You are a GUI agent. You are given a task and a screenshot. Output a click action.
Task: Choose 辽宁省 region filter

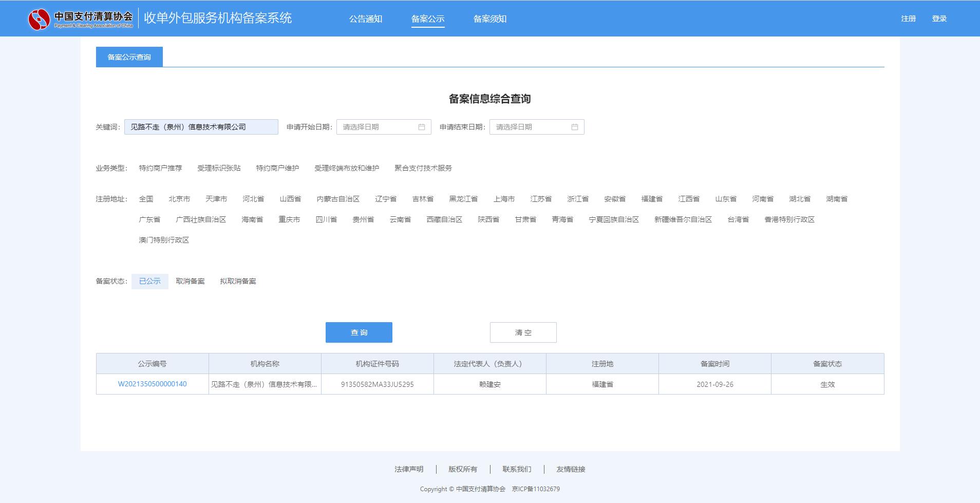coord(386,199)
